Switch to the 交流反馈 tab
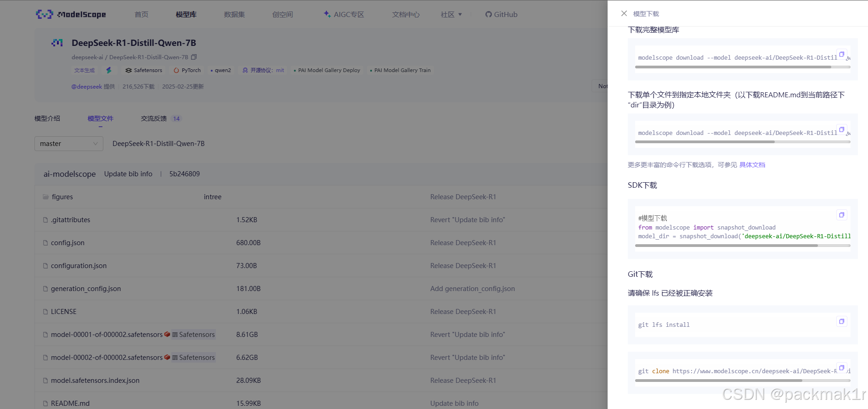868x409 pixels. pos(161,118)
